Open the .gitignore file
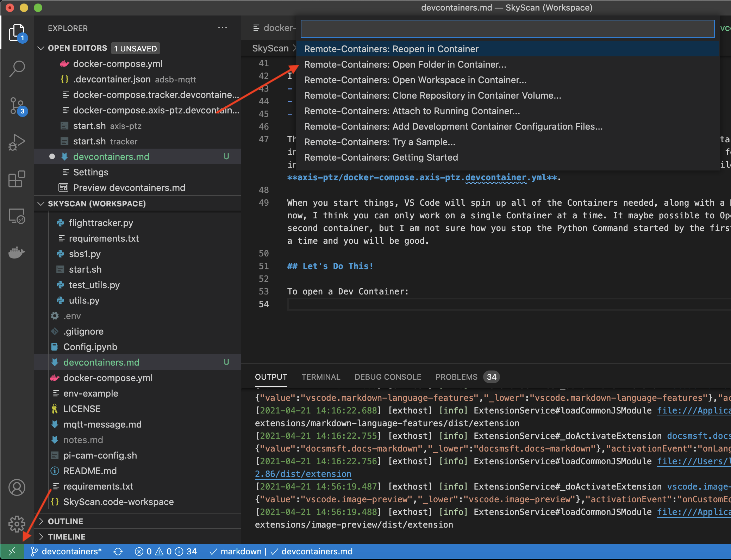Viewport: 731px width, 560px height. tap(137, 331)
